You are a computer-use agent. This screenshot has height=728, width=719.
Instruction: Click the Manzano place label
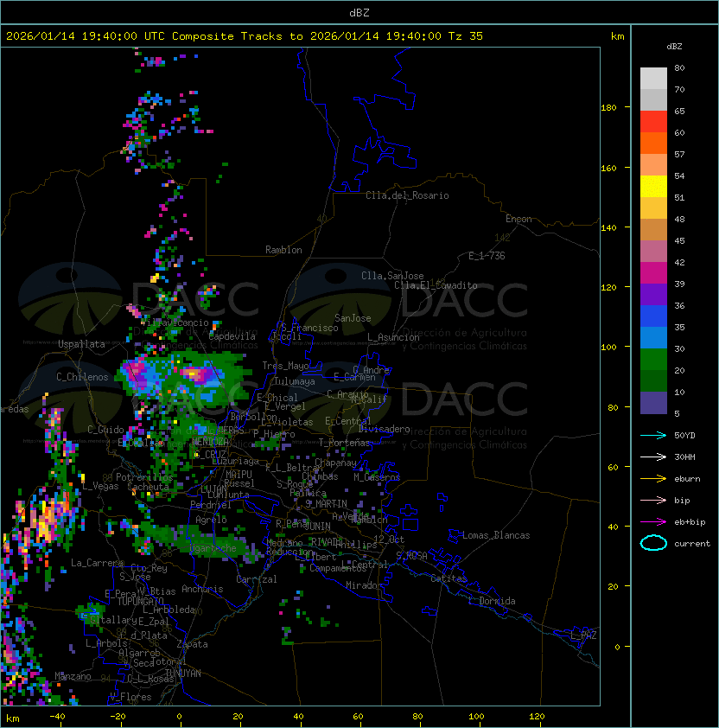pos(73,676)
